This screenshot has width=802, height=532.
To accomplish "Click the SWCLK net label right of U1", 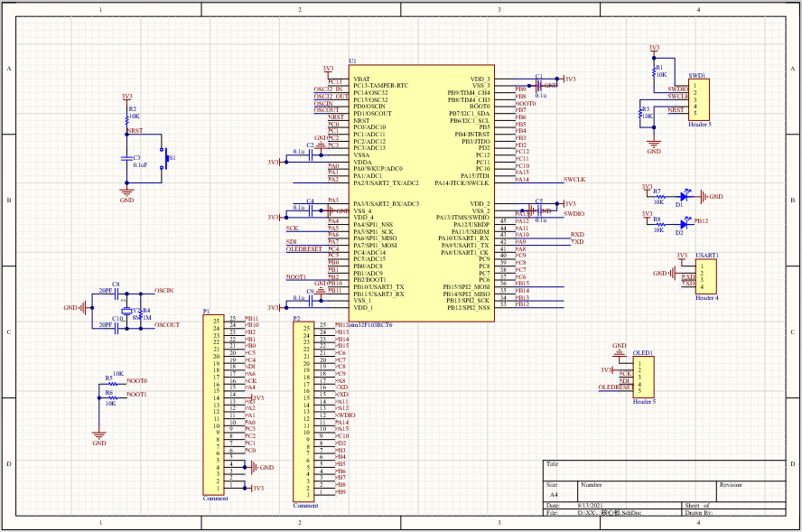I will coord(574,180).
